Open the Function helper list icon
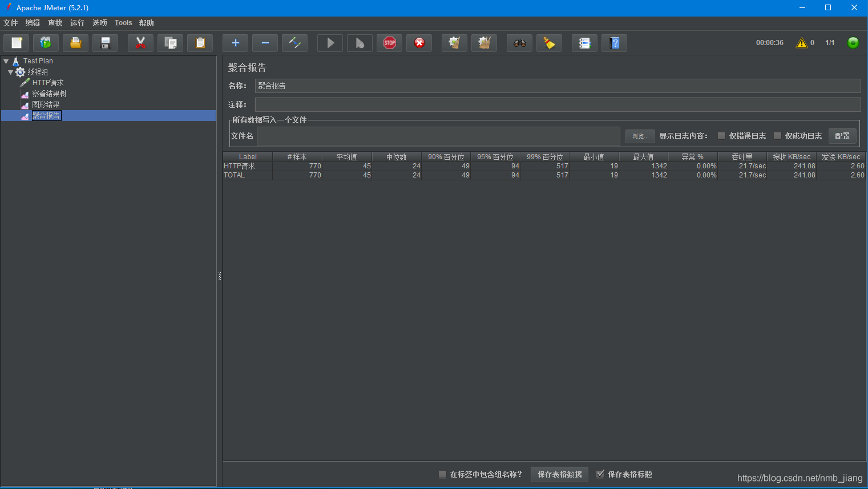Viewport: 868px width, 489px height. click(584, 43)
